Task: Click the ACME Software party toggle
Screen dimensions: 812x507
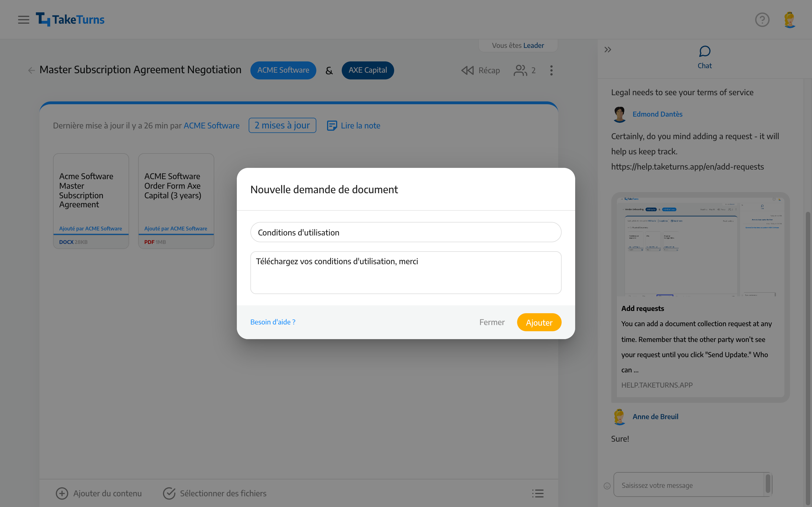Action: [284, 70]
